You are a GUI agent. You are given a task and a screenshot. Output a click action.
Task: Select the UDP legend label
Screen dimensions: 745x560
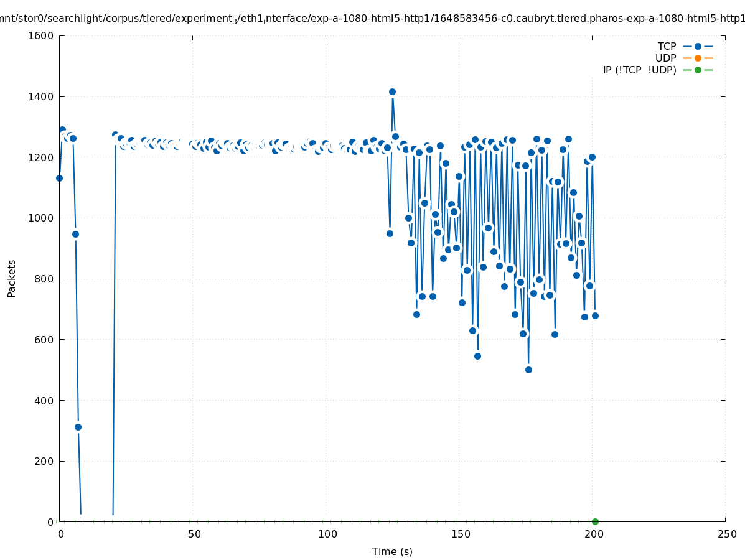click(x=665, y=58)
